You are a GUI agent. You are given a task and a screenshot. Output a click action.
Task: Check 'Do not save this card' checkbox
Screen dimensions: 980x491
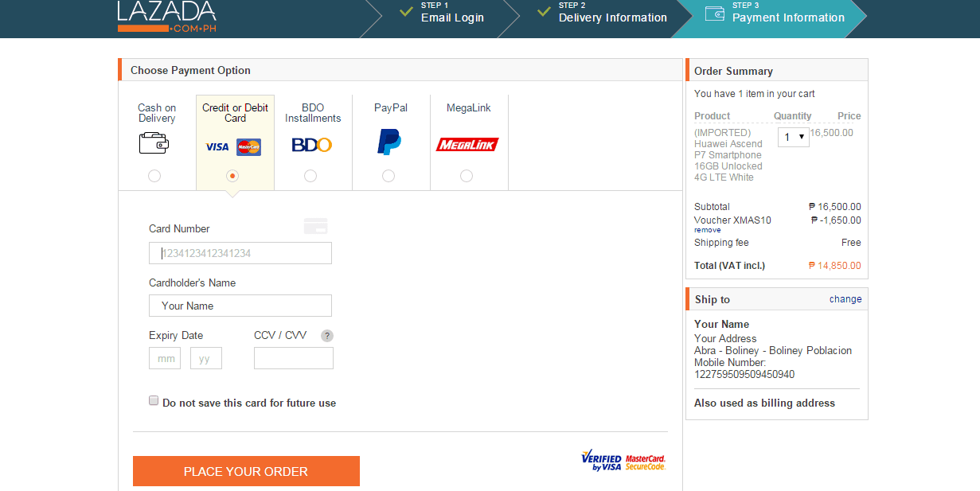click(154, 401)
